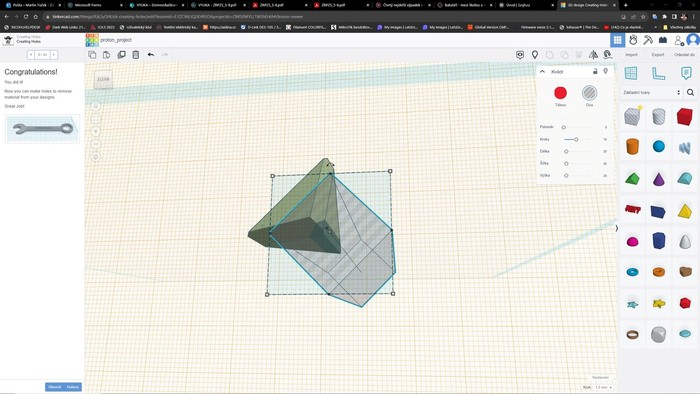
Task: Zoom in the viewport with plus button
Action: pyautogui.click(x=96, y=131)
